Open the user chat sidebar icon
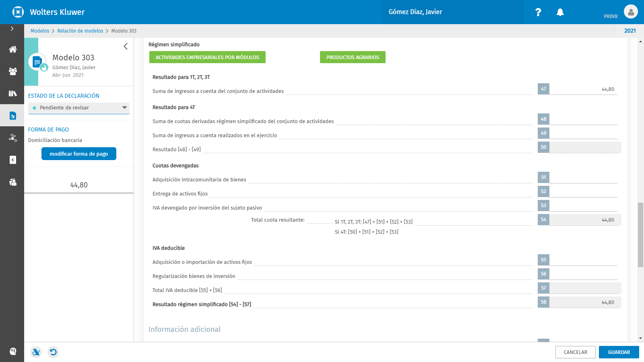This screenshot has height=362, width=644. 12,182
